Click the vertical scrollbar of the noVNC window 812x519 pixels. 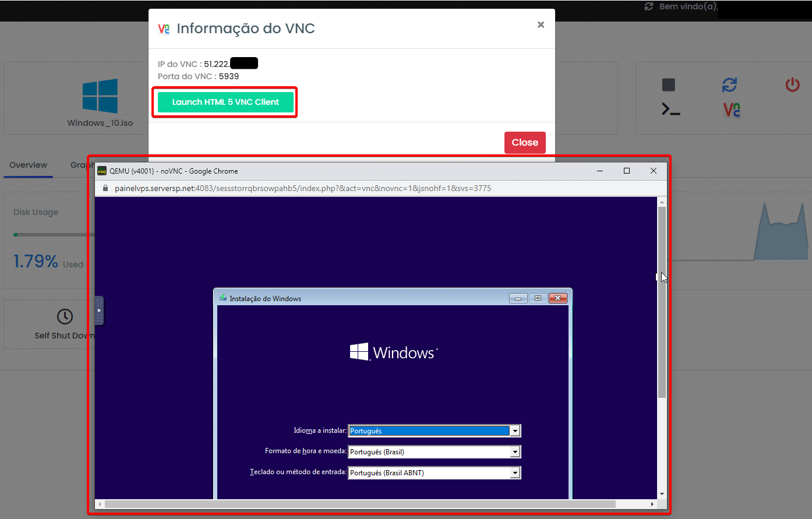click(662, 302)
